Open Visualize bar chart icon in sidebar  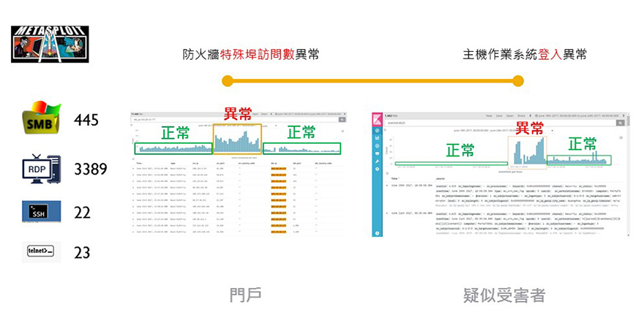[x=378, y=137]
